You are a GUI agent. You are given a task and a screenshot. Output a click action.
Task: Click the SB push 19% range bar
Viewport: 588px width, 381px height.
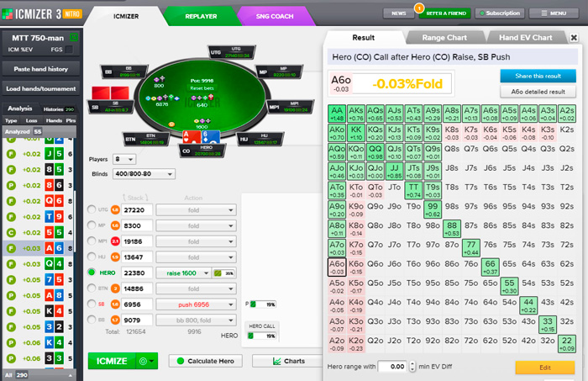[x=263, y=304]
